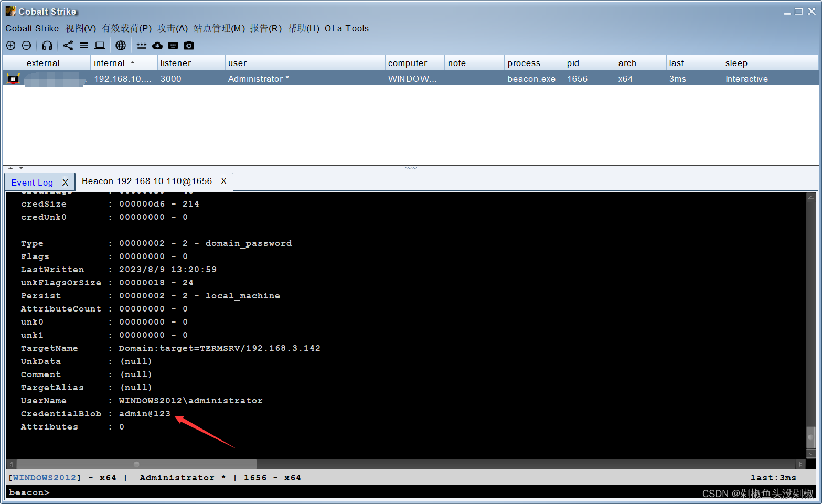Click the domain_password type text
822x504 pixels.
(249, 243)
